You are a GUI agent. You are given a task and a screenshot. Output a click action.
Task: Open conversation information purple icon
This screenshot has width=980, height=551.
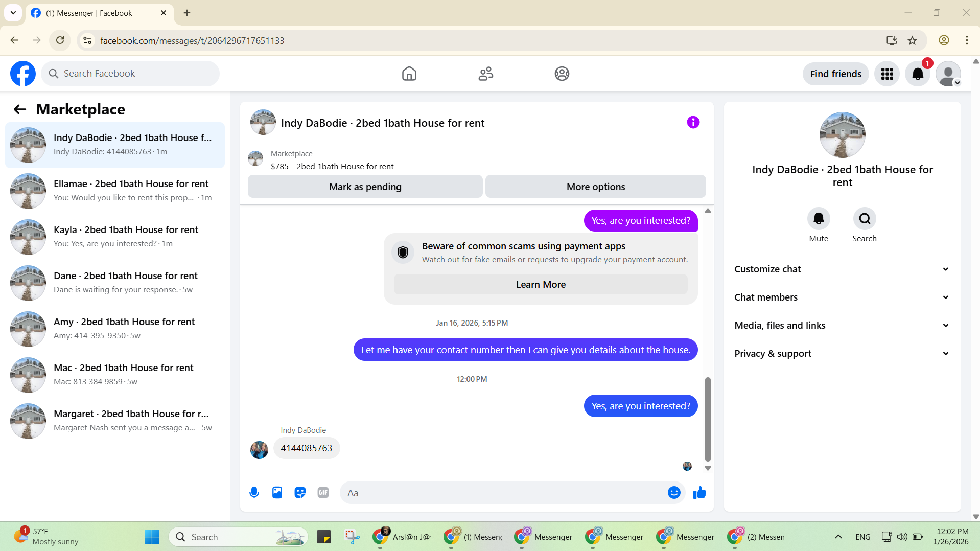click(693, 122)
